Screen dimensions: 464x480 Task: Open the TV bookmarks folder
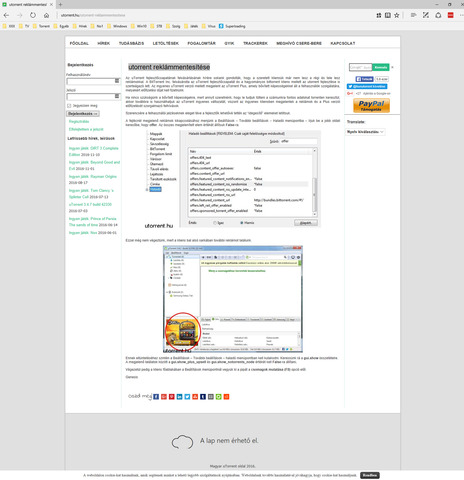[24, 26]
